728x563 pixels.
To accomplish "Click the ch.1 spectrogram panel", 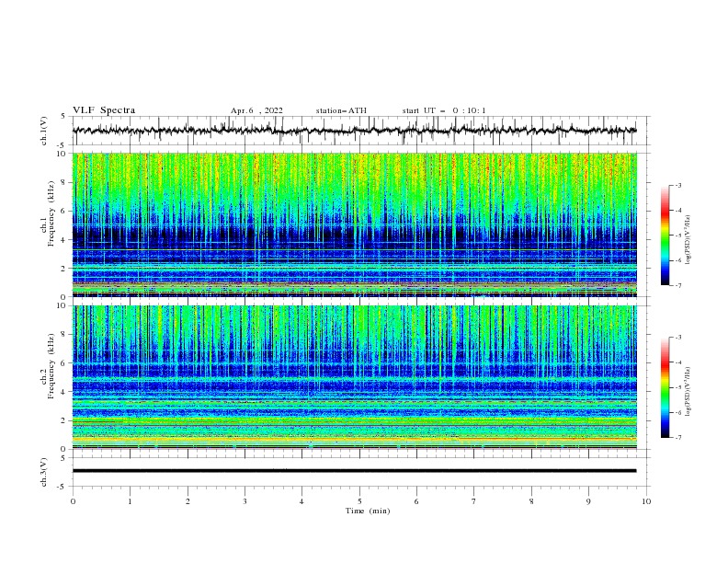I will pyautogui.click(x=355, y=224).
